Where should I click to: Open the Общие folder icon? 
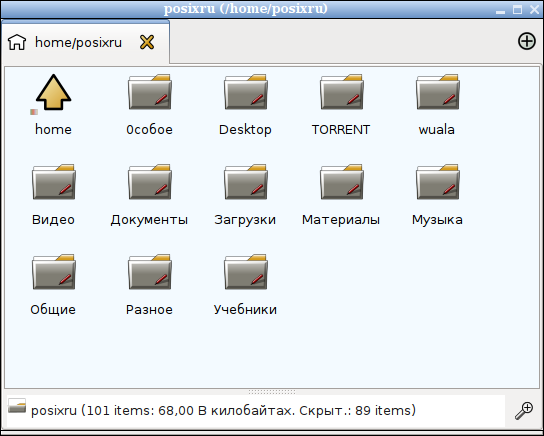[x=53, y=273]
